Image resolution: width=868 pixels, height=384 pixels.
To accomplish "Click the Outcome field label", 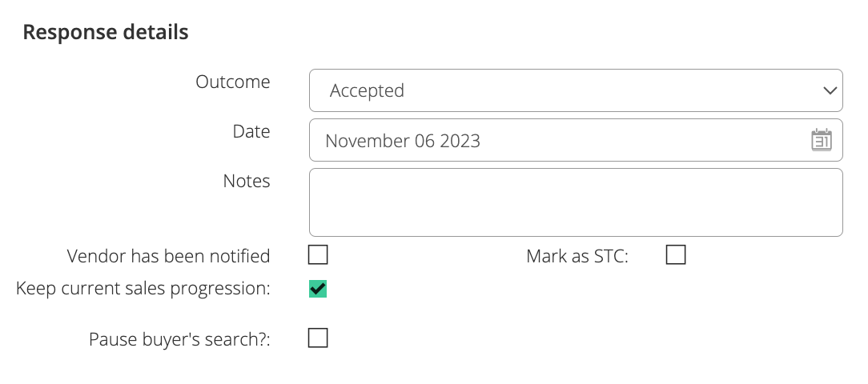I will [232, 82].
